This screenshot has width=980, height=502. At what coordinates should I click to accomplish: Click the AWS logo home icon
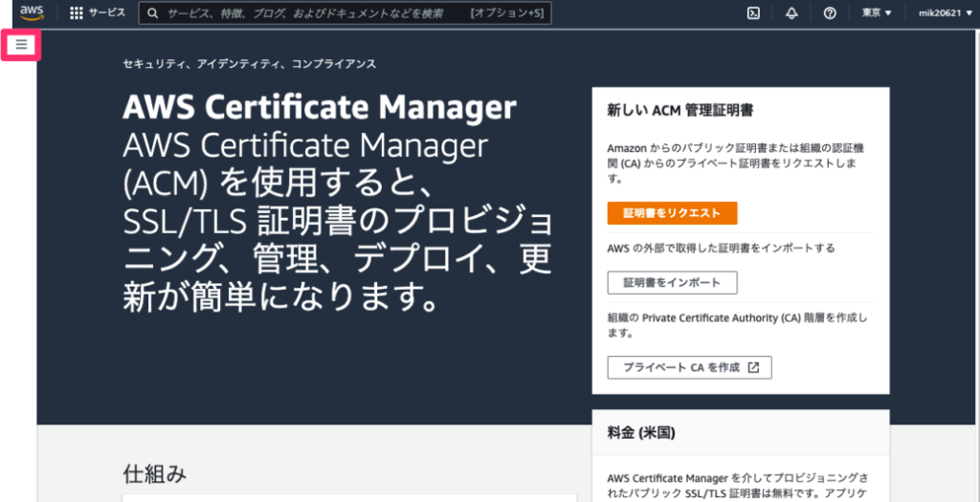click(32, 12)
